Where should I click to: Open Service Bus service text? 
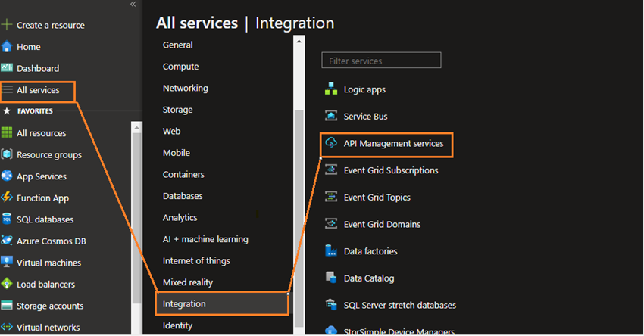(x=365, y=117)
